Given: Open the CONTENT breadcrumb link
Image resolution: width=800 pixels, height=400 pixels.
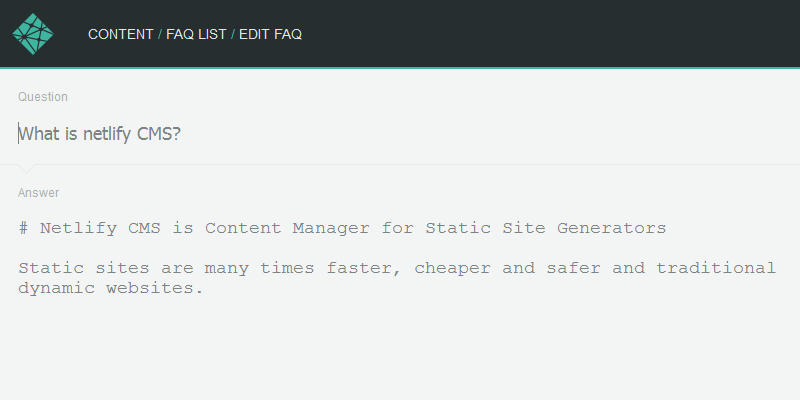Looking at the screenshot, I should [120, 34].
